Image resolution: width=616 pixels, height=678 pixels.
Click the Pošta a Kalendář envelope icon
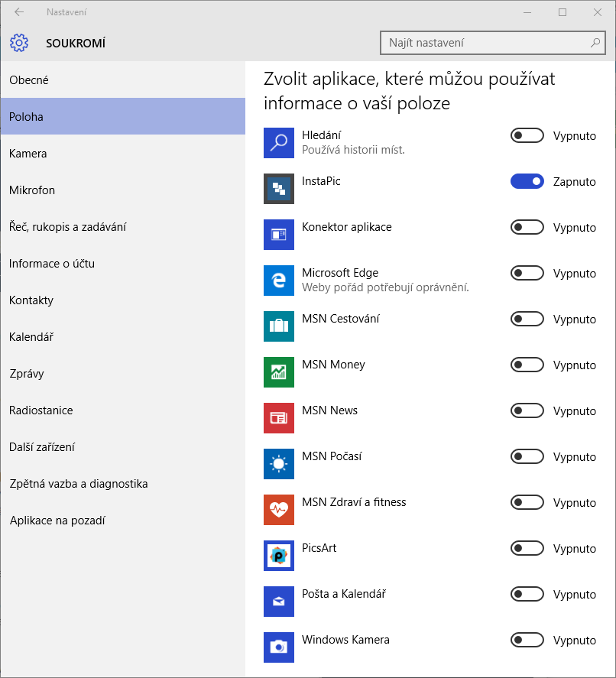[x=279, y=601]
